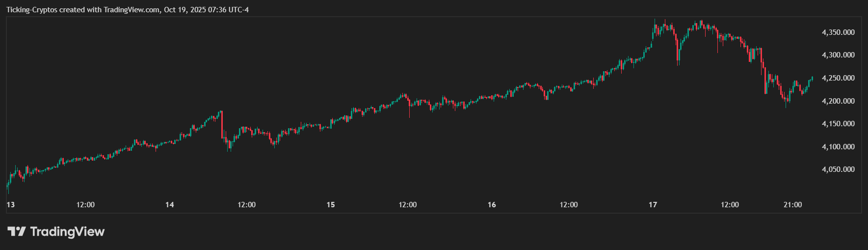The image size is (868, 250).
Task: Select date label 15 on time axis
Action: 331,205
